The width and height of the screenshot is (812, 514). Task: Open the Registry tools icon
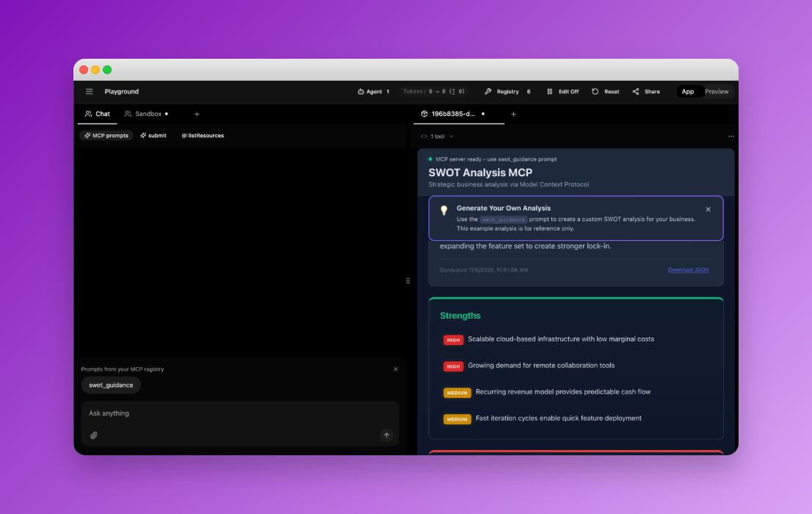(x=488, y=92)
